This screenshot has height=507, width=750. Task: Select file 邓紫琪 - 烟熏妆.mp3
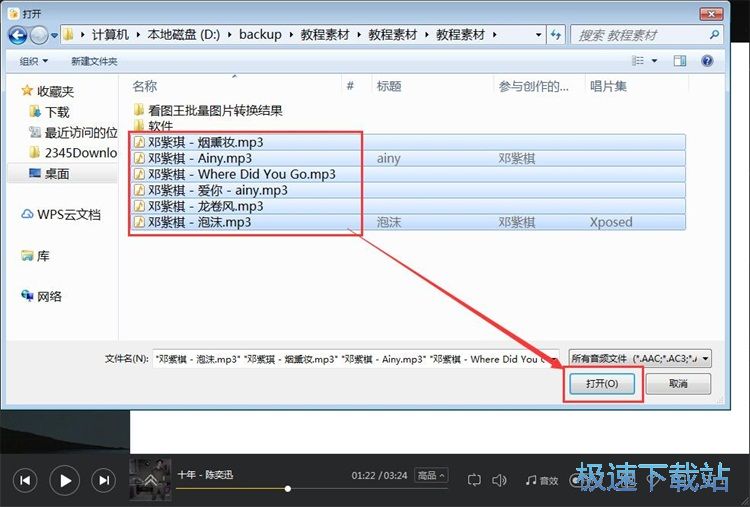tap(407, 142)
